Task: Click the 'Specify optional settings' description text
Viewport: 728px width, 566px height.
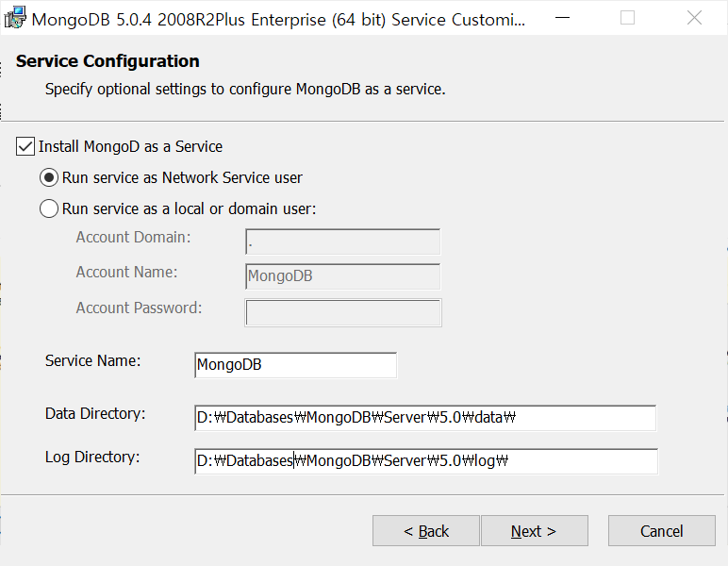Action: [245, 90]
